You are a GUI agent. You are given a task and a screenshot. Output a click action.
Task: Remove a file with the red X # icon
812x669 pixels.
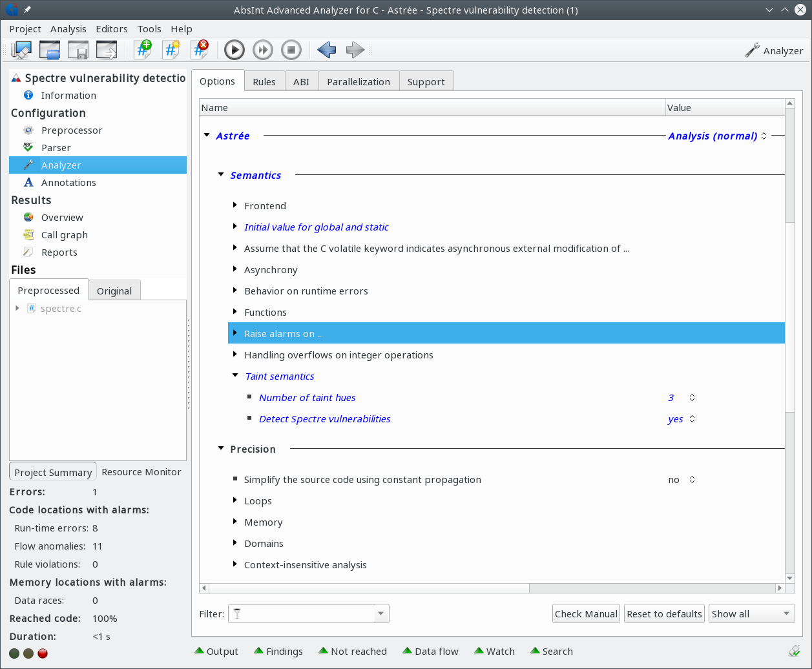pos(200,50)
